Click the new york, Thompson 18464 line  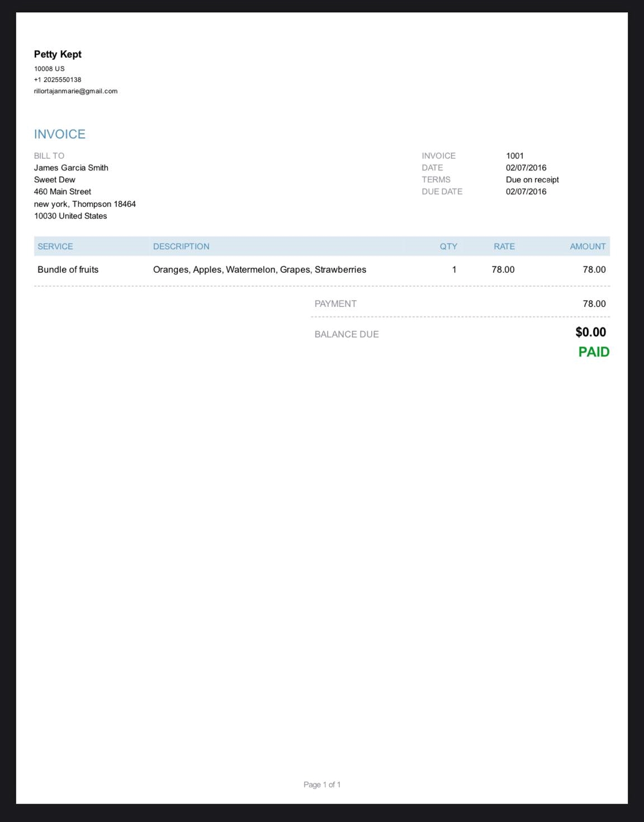point(85,204)
